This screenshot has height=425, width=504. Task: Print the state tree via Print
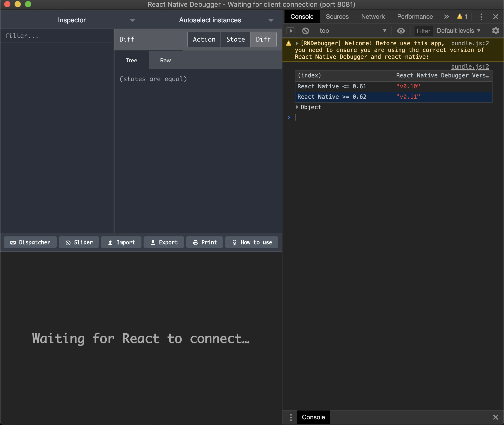tap(204, 242)
